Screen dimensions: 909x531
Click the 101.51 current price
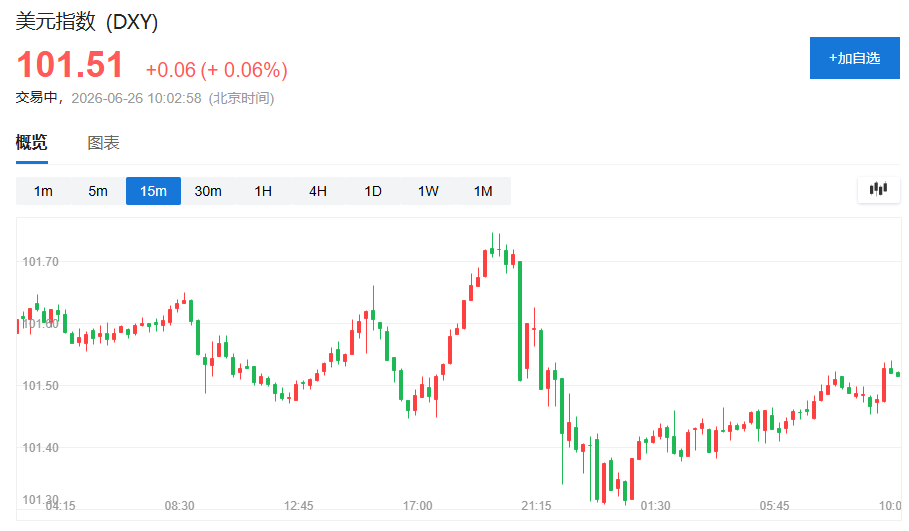(x=70, y=64)
